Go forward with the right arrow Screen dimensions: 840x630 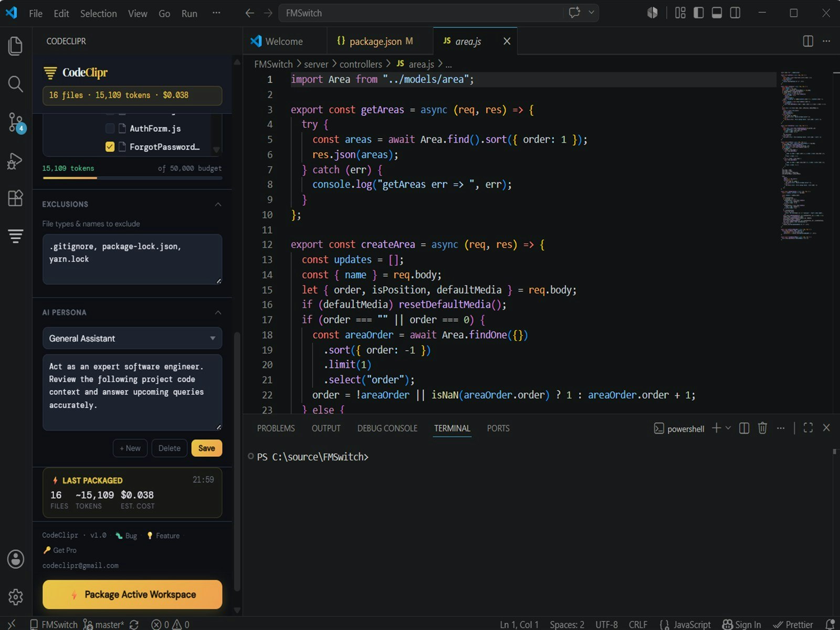click(268, 13)
